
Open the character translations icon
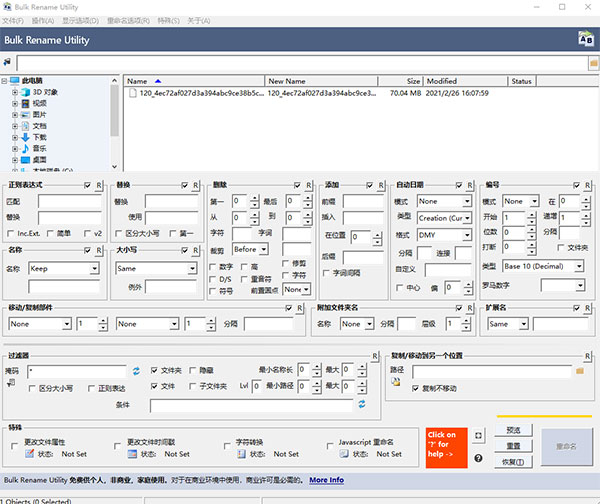click(241, 454)
